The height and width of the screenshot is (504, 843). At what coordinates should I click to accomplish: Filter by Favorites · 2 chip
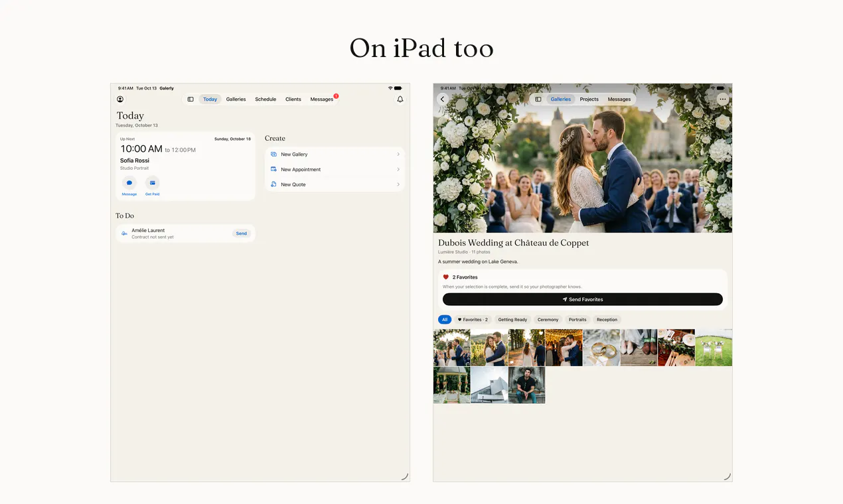tap(473, 320)
